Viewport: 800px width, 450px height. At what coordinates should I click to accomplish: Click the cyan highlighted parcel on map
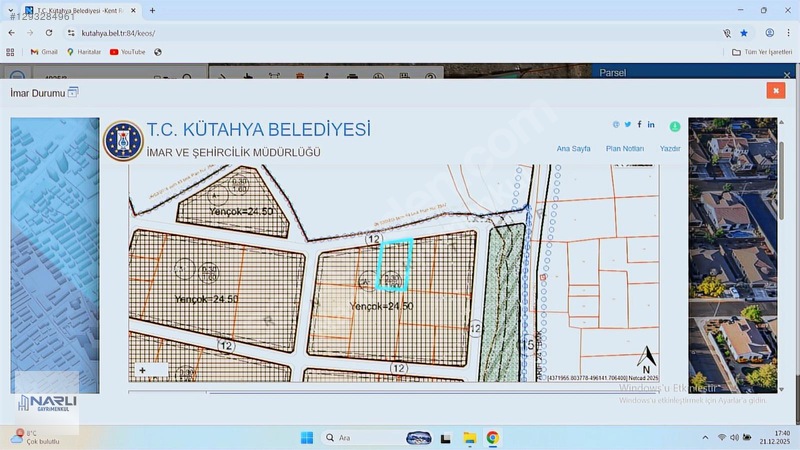click(x=394, y=264)
